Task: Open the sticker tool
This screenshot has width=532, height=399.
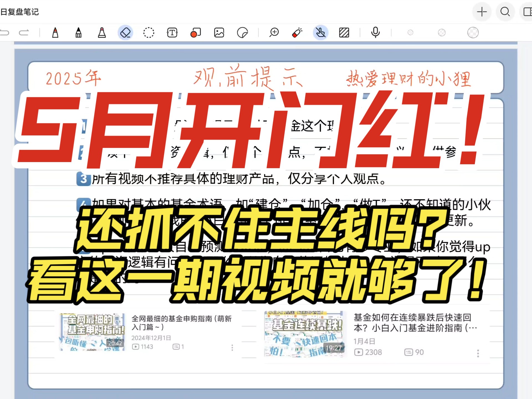Action: coord(242,33)
